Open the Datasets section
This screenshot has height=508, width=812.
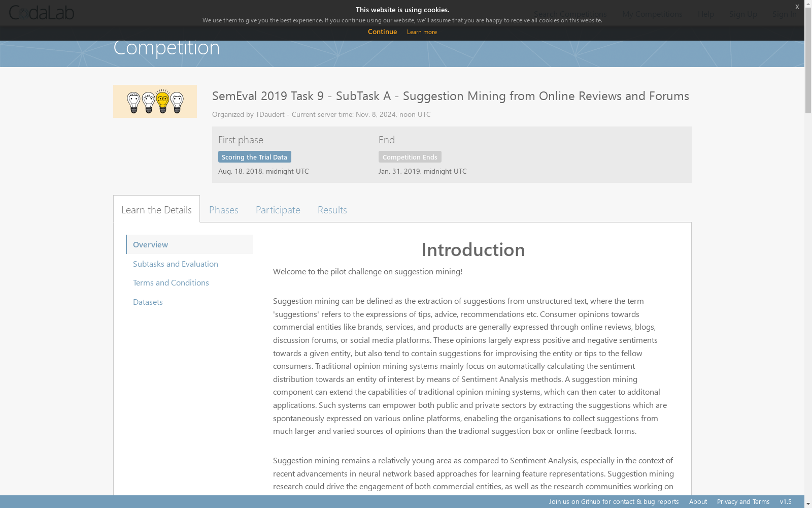click(148, 302)
